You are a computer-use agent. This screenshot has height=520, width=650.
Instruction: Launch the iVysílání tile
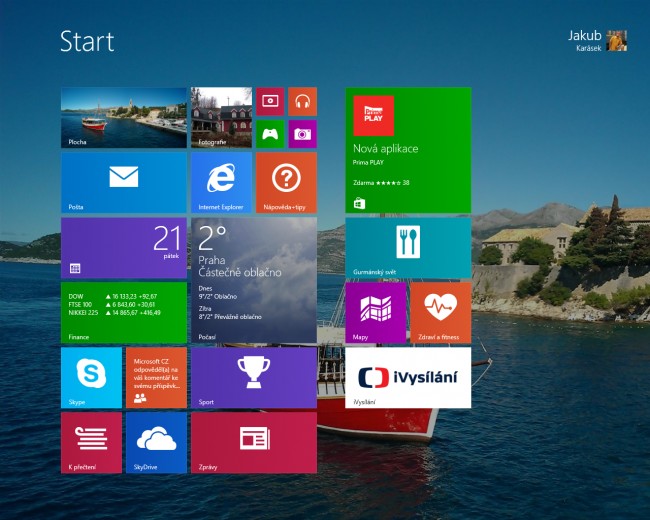tap(408, 378)
